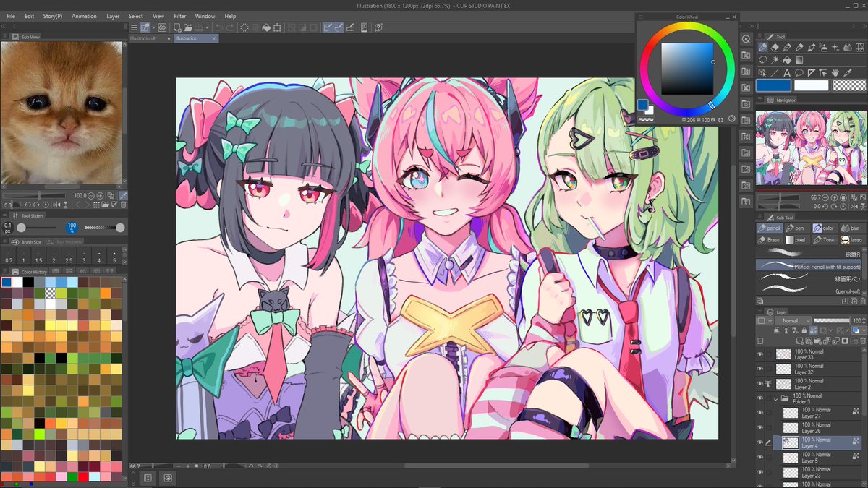Screen dimensions: 868x488
Task: Click Undo arrow in the command bar
Action: click(x=220, y=27)
